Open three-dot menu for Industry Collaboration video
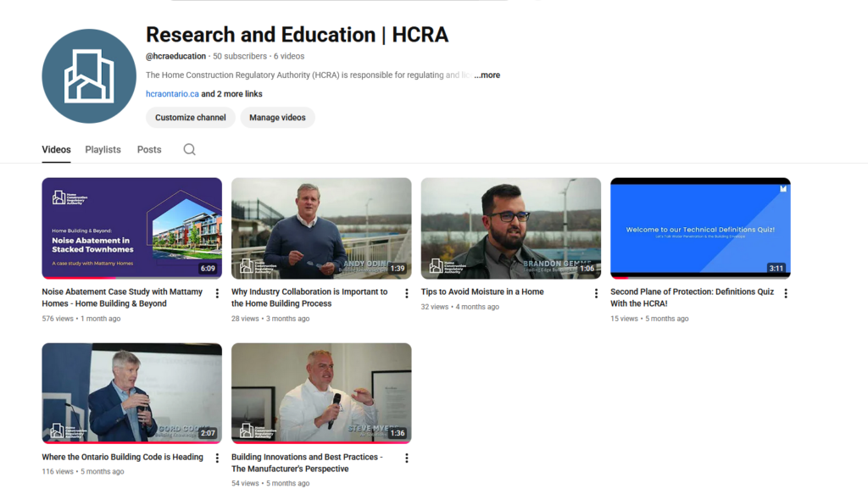The height and width of the screenshot is (500, 868). 407,293
